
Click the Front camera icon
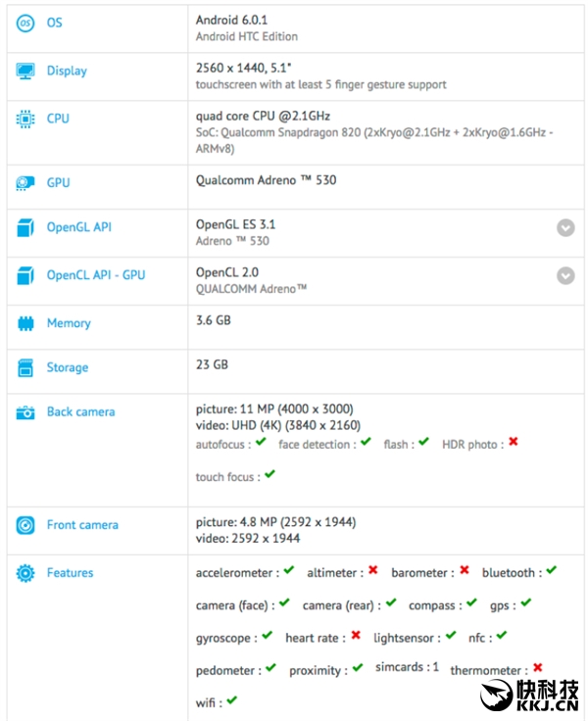25,525
